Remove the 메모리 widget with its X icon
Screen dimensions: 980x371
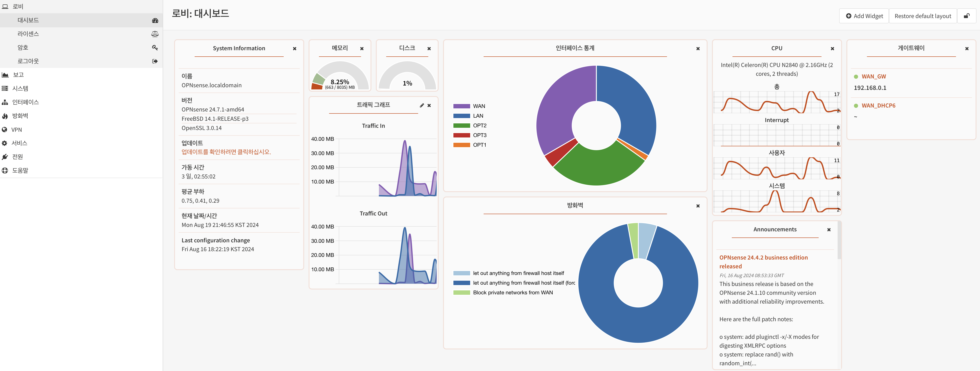pos(362,49)
